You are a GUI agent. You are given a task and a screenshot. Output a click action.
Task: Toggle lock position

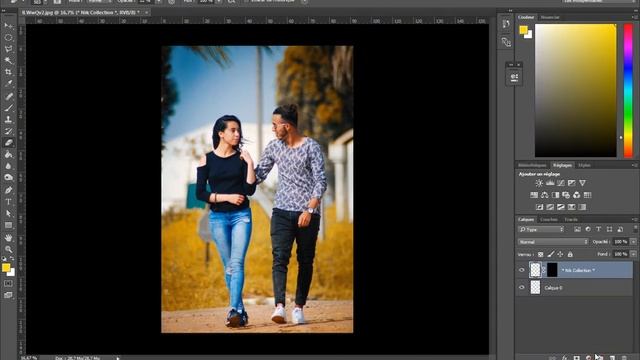[560, 254]
